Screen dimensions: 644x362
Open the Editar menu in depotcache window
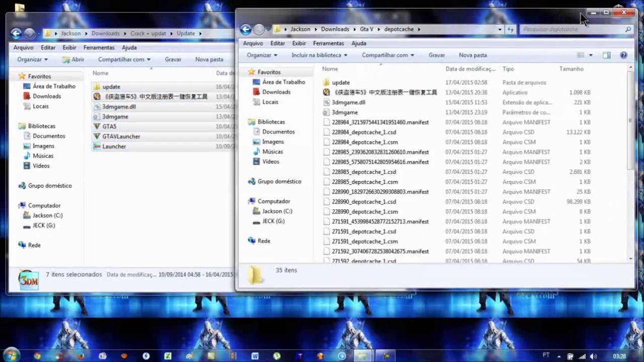pos(277,43)
